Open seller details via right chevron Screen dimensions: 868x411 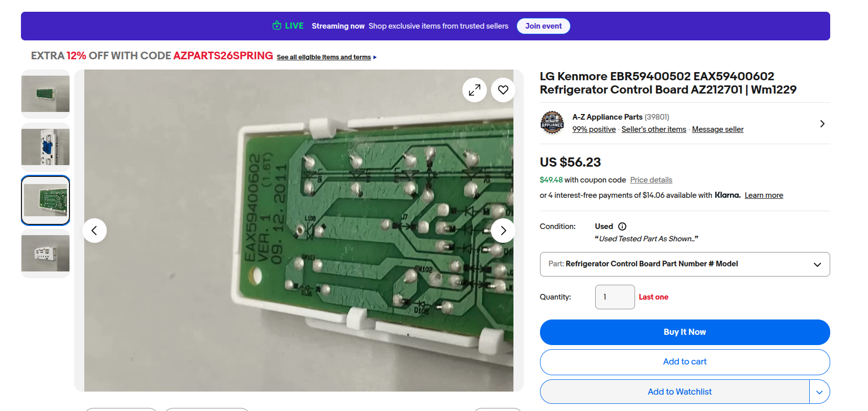(x=822, y=124)
